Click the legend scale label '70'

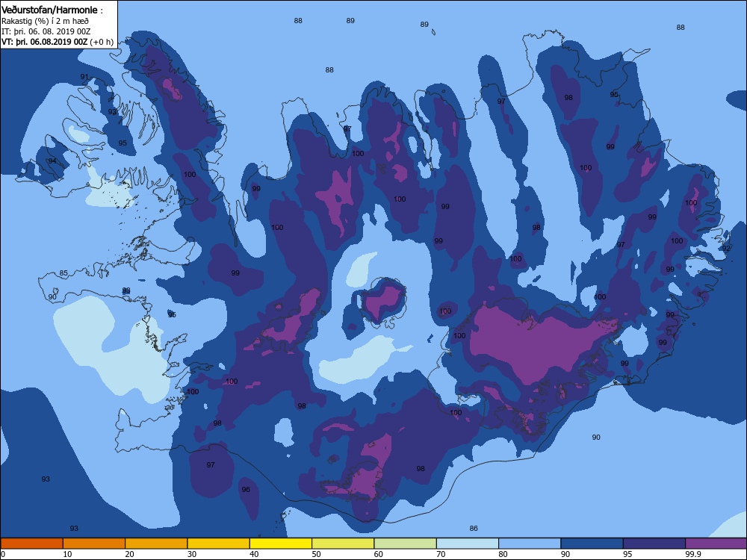click(x=441, y=554)
